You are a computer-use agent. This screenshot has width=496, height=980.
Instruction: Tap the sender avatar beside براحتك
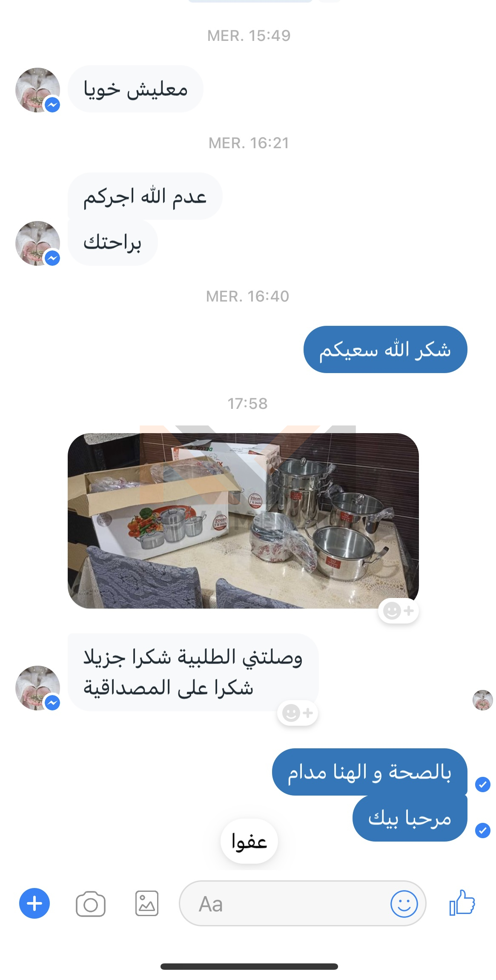(x=37, y=243)
